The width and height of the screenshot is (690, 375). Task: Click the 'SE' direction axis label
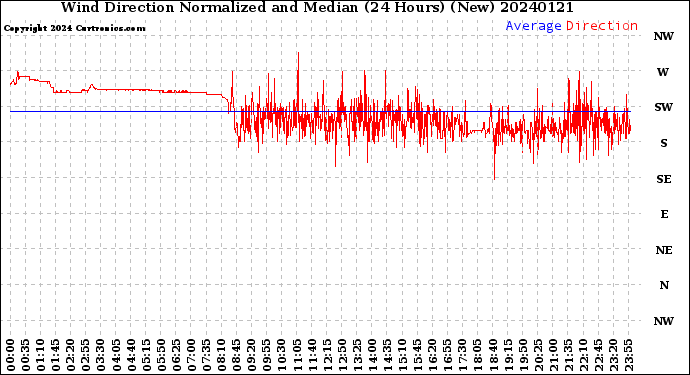(664, 179)
